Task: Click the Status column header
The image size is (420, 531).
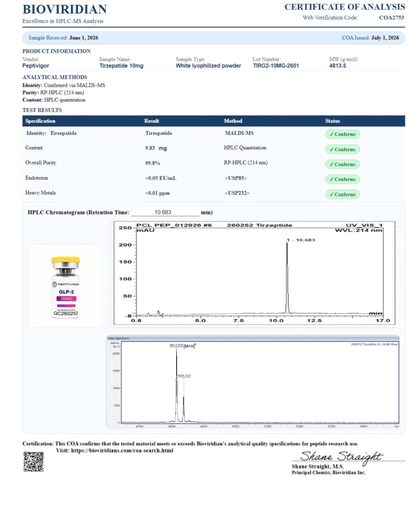Action: click(x=332, y=121)
